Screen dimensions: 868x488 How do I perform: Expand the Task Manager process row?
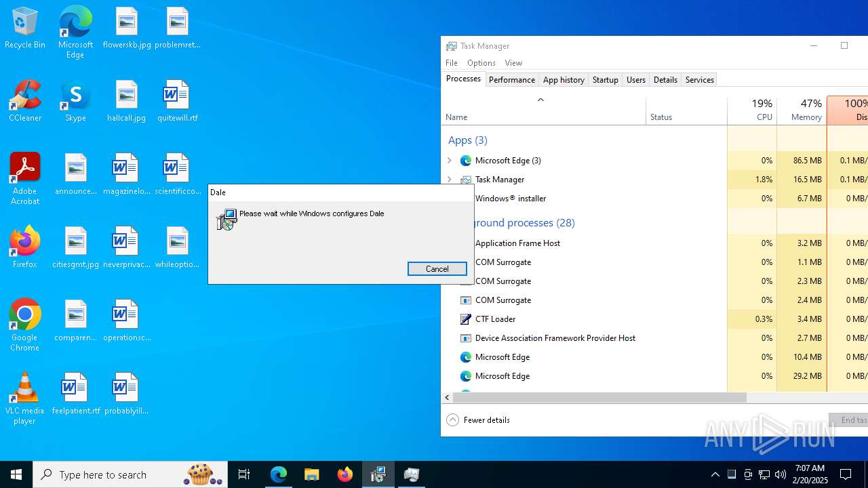pyautogui.click(x=450, y=180)
